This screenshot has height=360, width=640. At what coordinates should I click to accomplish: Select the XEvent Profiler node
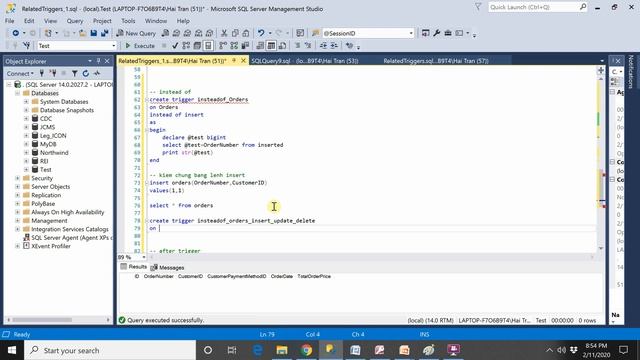coord(51,246)
